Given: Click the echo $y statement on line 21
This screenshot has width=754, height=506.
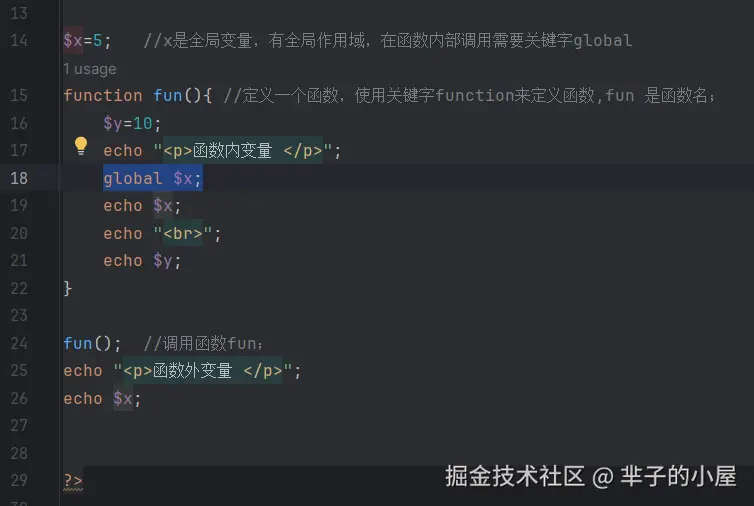Looking at the screenshot, I should [142, 261].
